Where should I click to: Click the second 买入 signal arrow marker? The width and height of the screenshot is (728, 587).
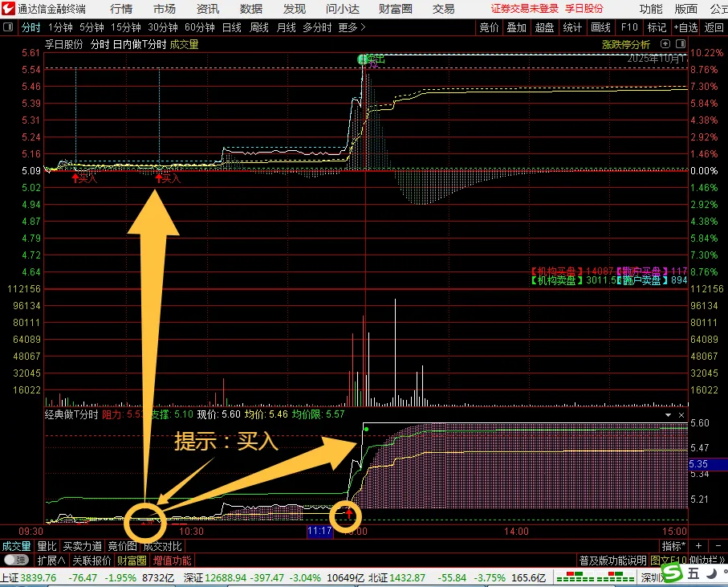[159, 177]
